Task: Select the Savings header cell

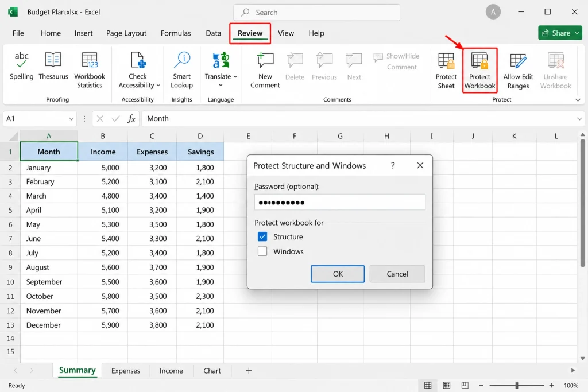Action: click(x=200, y=152)
